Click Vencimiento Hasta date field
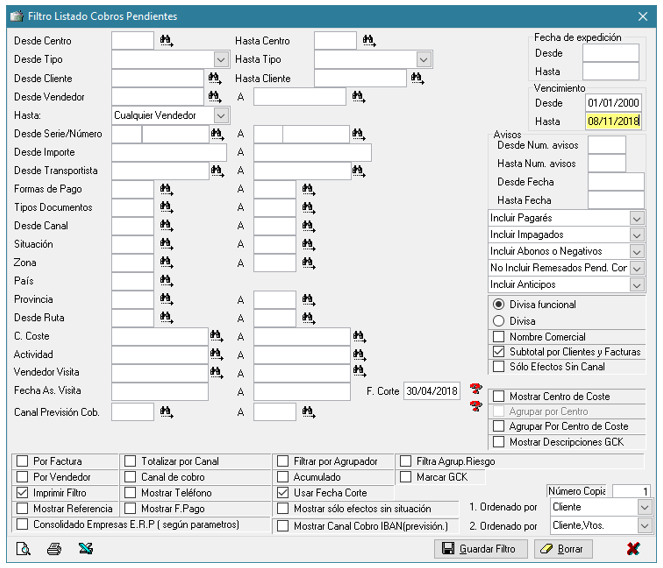The height and width of the screenshot is (568, 663). (613, 121)
